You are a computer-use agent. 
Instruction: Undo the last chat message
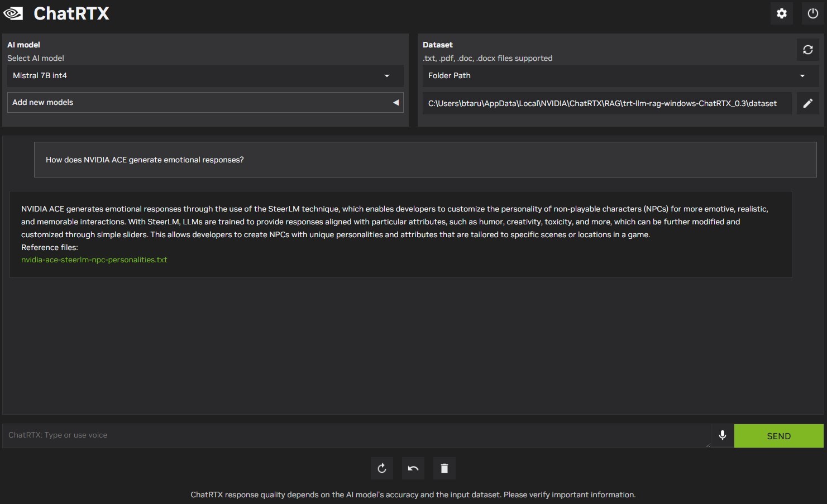tap(413, 468)
